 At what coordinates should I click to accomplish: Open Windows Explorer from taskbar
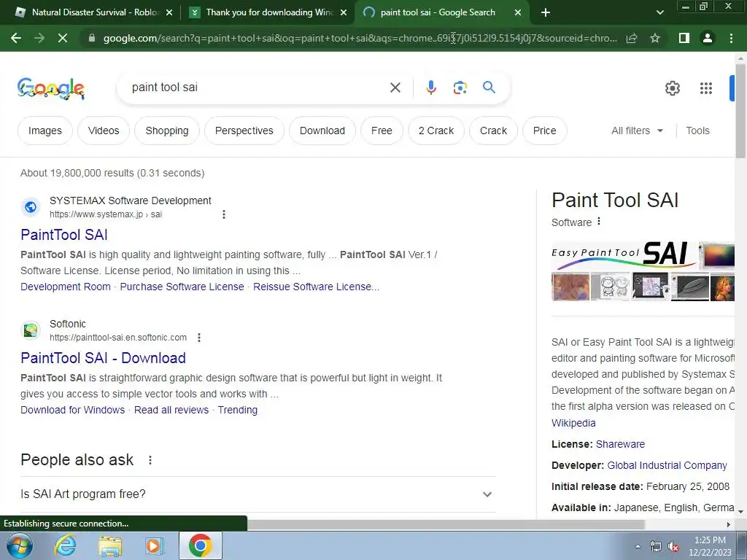[x=110, y=545]
